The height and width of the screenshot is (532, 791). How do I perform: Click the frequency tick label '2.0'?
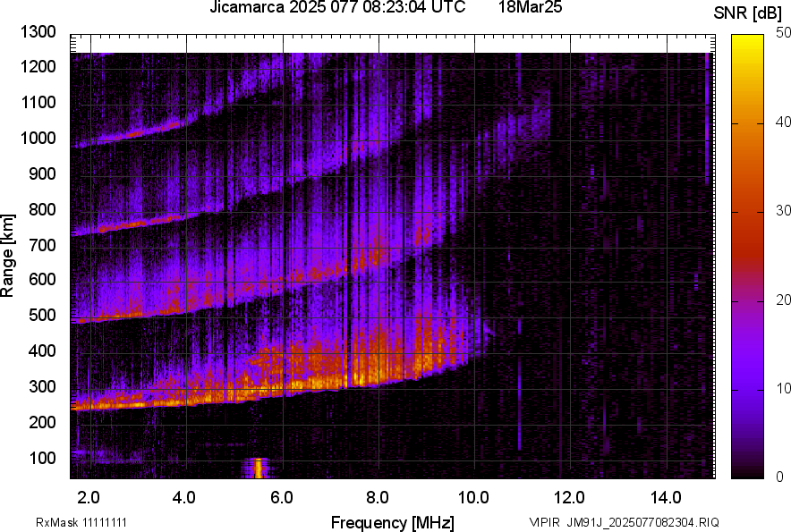coord(88,498)
